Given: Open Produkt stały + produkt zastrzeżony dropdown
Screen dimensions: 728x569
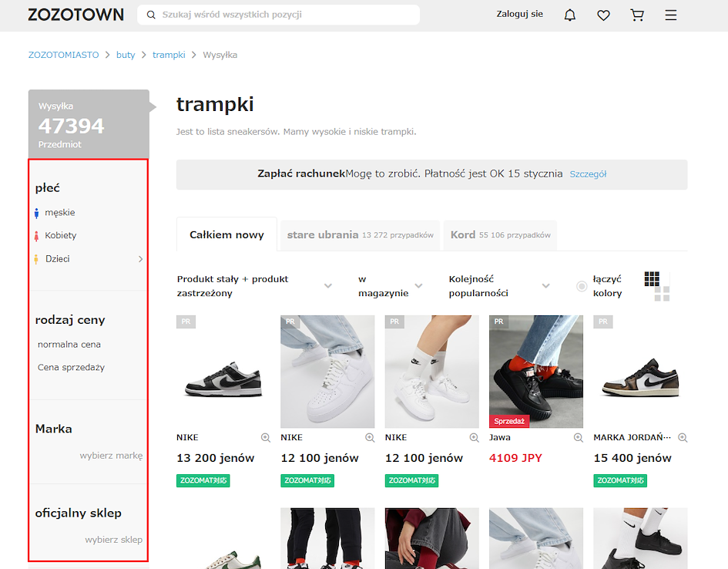Looking at the screenshot, I should (x=254, y=286).
